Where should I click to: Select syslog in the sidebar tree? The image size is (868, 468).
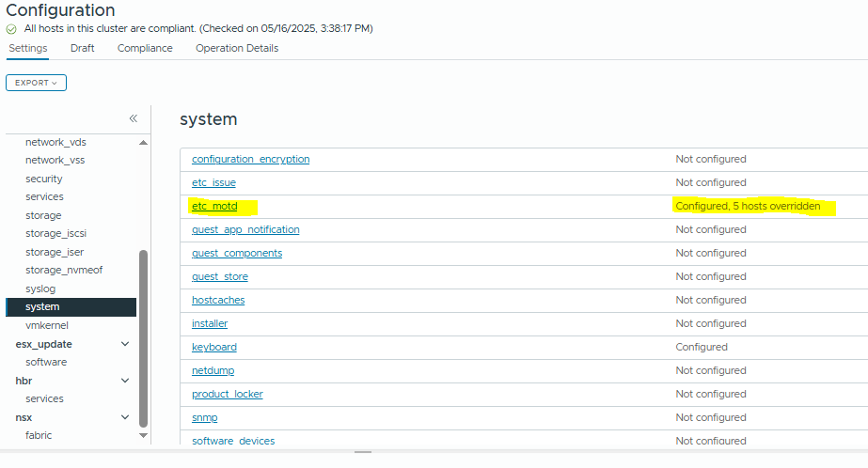[40, 289]
